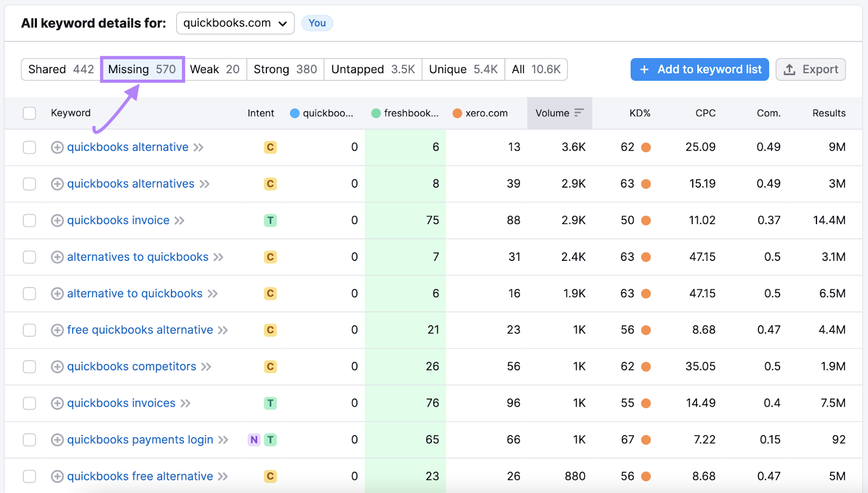Click the Navigational intent badge for quickbooks payments login
The height and width of the screenshot is (493, 868).
253,440
